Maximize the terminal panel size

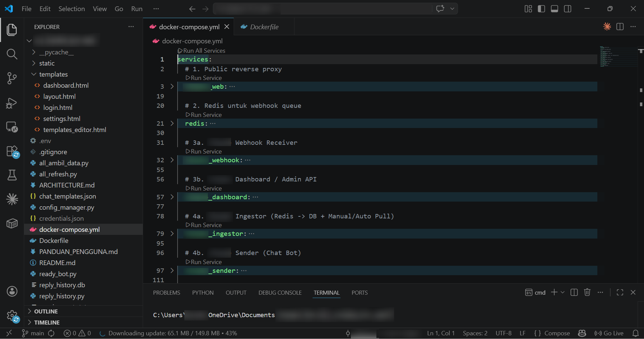pos(620,292)
